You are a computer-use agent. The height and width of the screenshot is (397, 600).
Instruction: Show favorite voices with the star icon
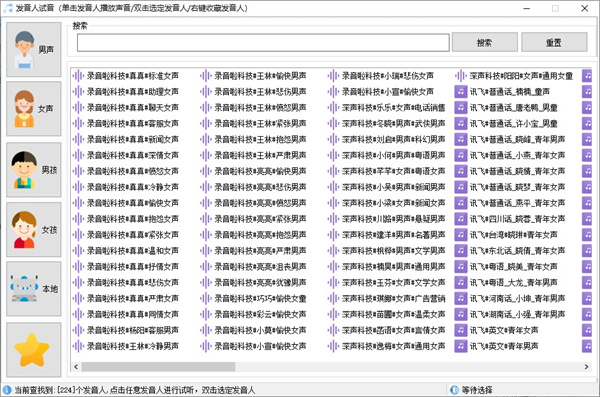pos(34,350)
